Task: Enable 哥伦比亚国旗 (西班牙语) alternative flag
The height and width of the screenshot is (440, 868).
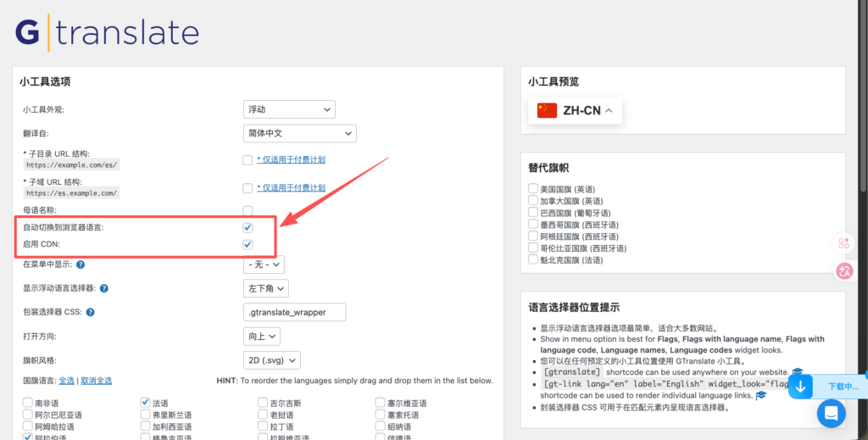Action: point(532,248)
